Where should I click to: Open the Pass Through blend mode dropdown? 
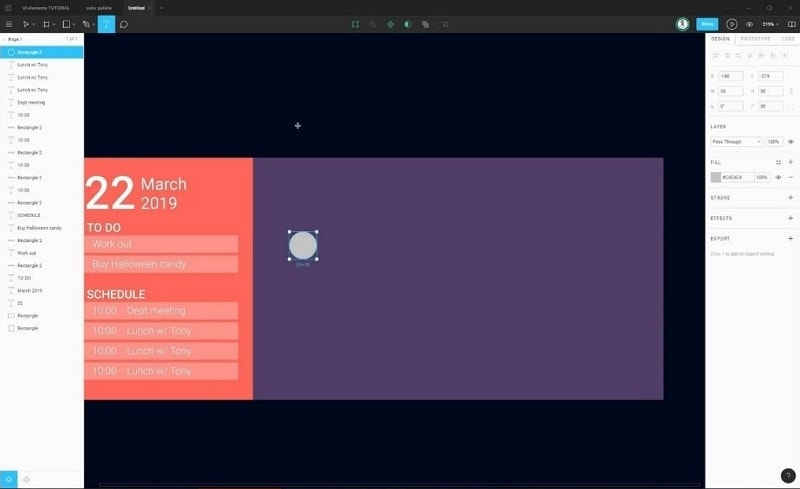click(x=737, y=141)
